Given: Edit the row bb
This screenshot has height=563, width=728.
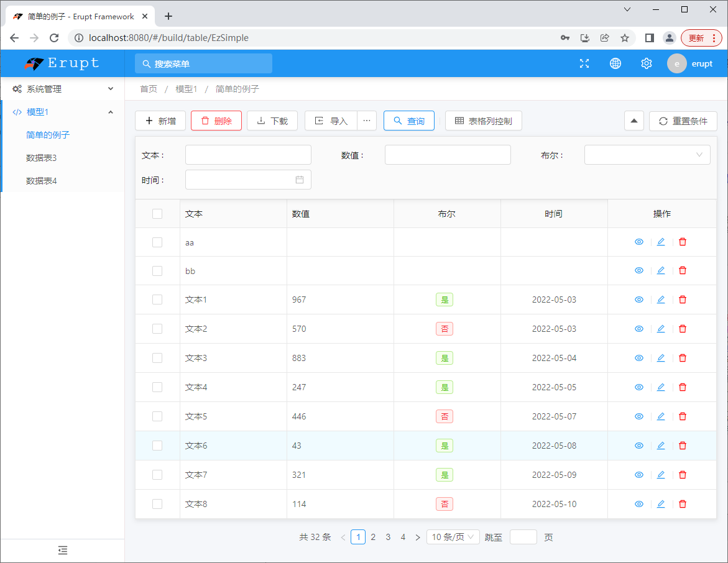Looking at the screenshot, I should coord(661,270).
